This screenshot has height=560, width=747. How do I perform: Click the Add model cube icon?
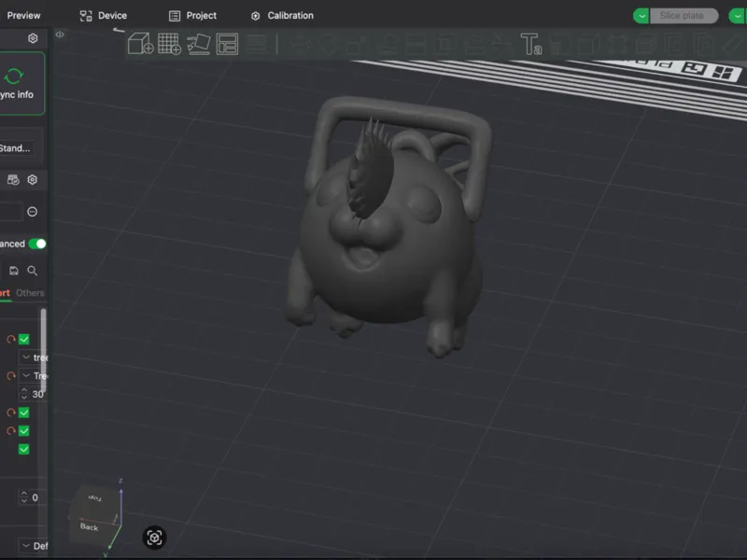coord(141,43)
